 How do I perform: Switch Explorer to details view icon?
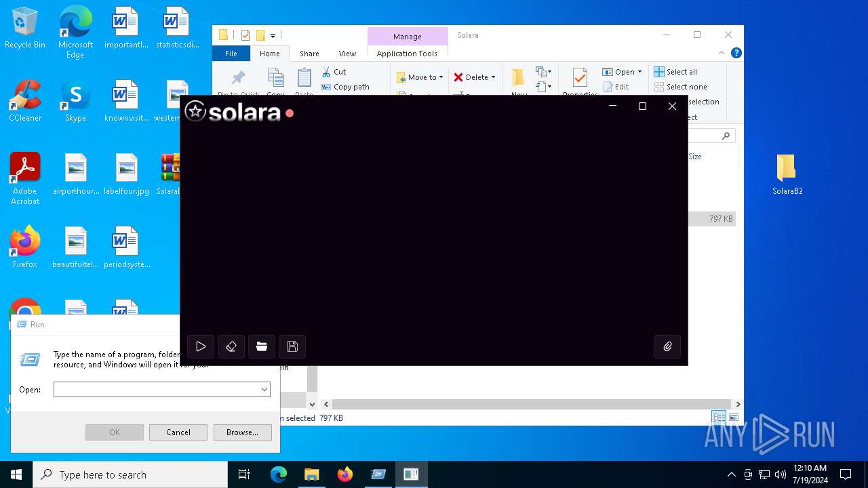719,418
